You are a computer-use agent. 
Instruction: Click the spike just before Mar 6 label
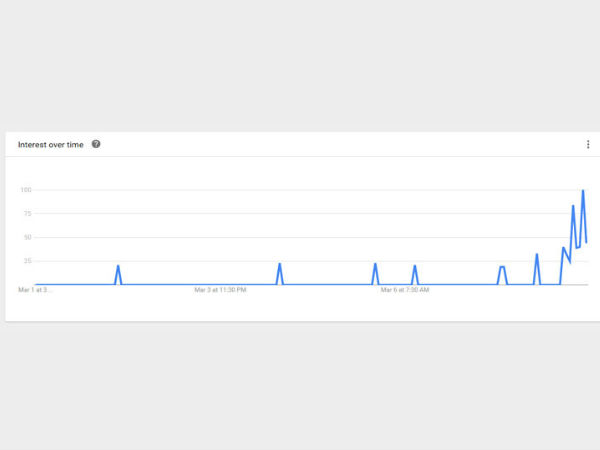point(375,264)
